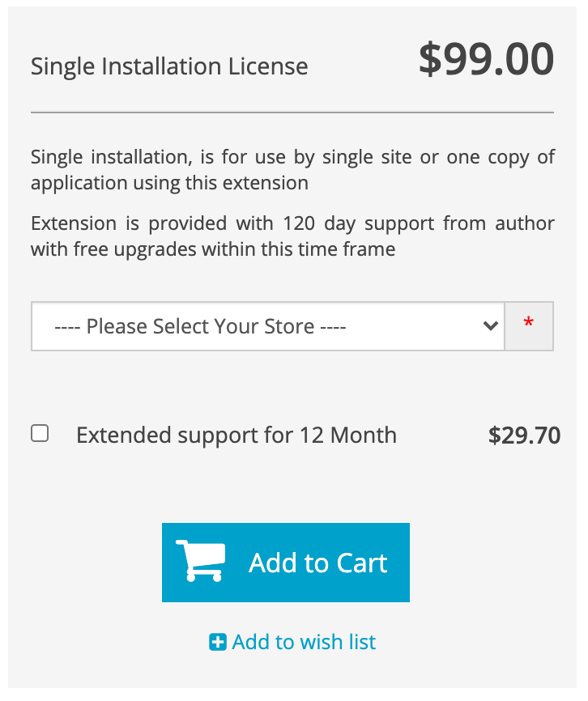Screen dimensions: 588x701
Task: Click the $29.70 extended support price
Action: pos(524,435)
